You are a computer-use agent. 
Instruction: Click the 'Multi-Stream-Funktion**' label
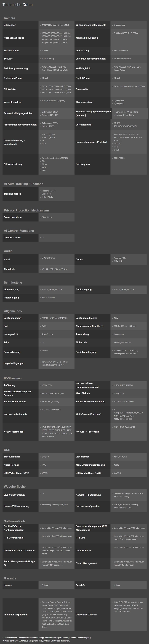tap(89, 414)
